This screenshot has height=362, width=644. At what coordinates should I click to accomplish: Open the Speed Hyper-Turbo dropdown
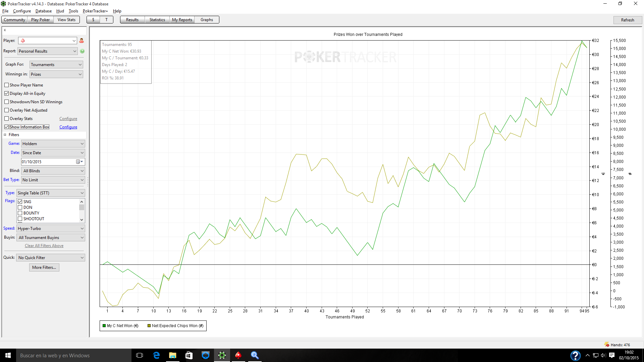[51, 229]
